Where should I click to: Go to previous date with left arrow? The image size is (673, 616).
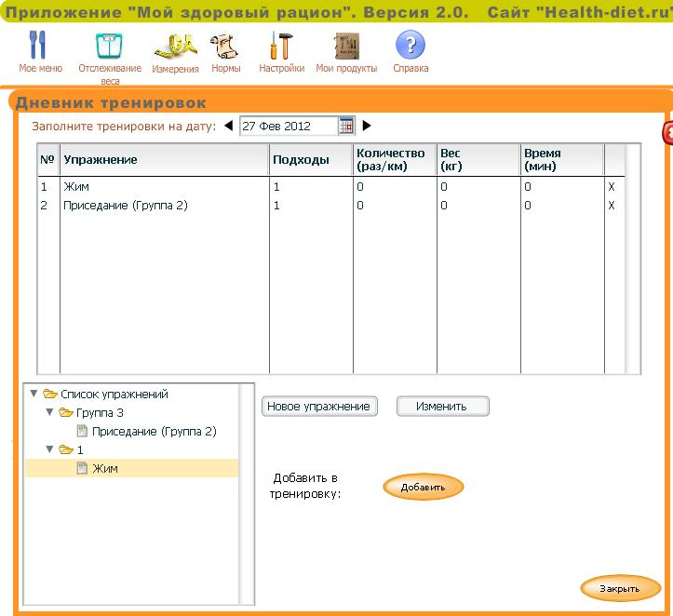coord(229,126)
